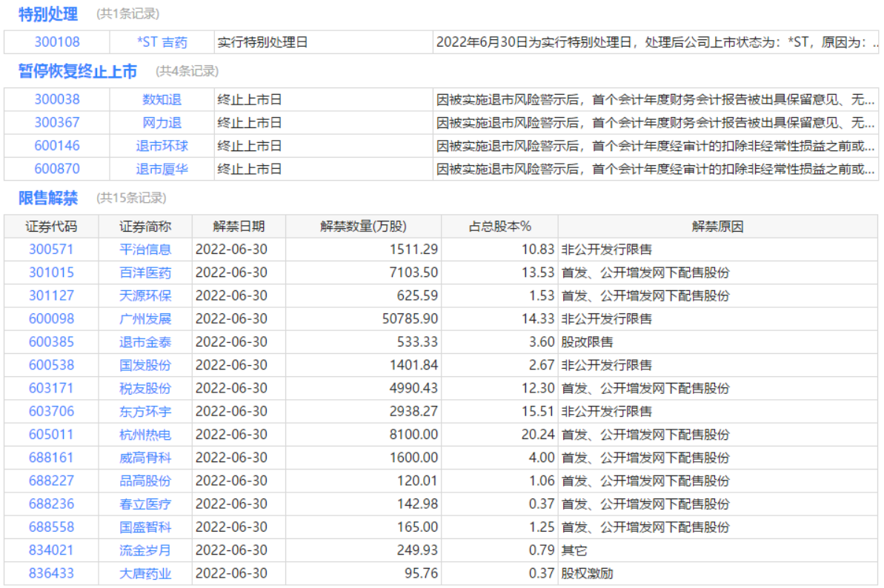
Task: Open 退市环球 stock link
Action: point(162,146)
